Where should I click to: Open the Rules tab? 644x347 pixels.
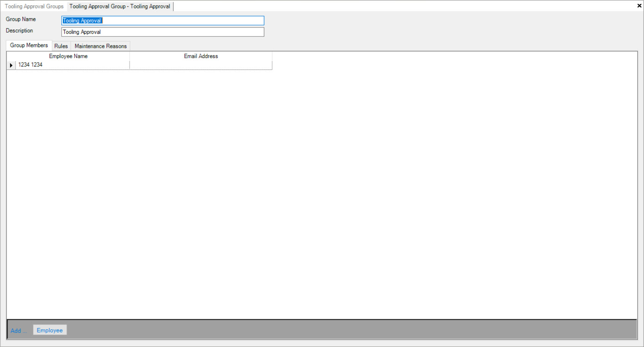pos(61,46)
